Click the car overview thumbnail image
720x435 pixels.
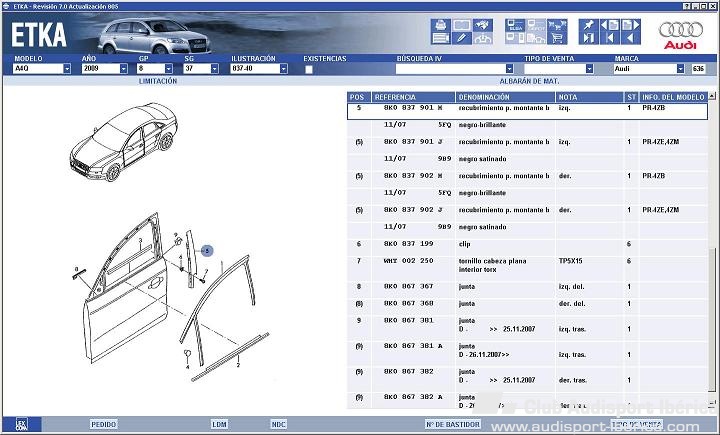[x=124, y=142]
